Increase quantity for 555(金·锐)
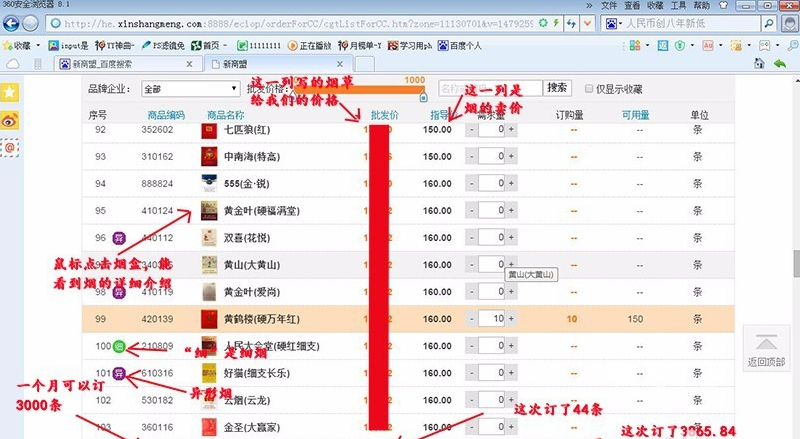Viewport: 800px width, 439px height. [x=511, y=184]
